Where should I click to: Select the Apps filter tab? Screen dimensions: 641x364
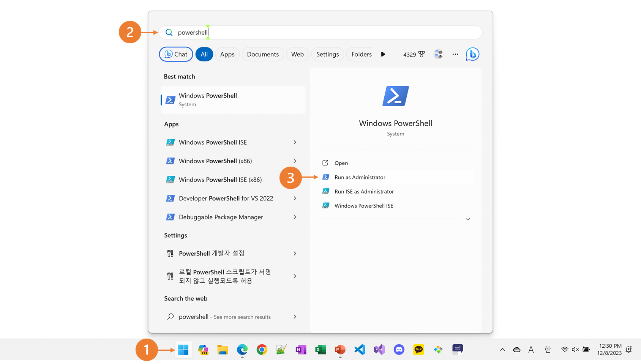point(227,54)
